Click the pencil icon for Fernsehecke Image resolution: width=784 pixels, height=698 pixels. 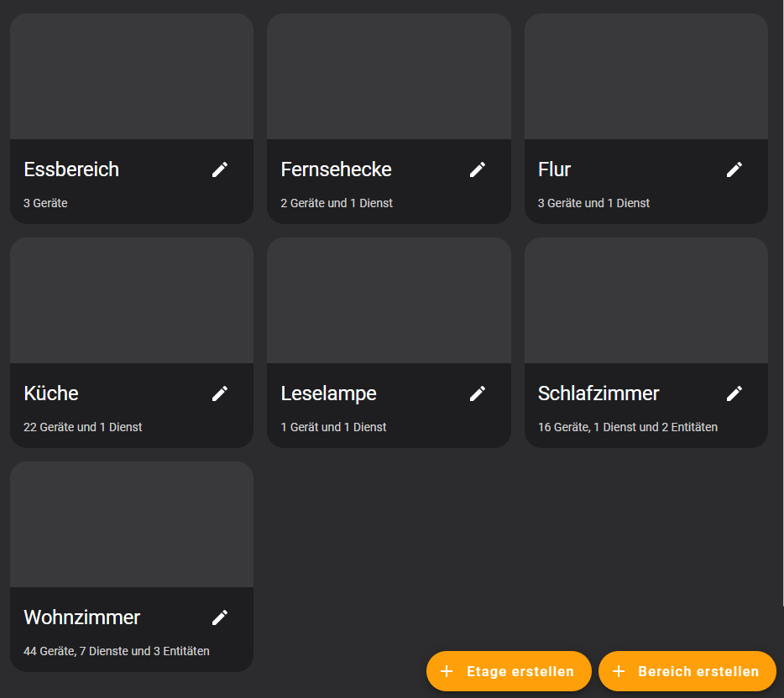(478, 169)
